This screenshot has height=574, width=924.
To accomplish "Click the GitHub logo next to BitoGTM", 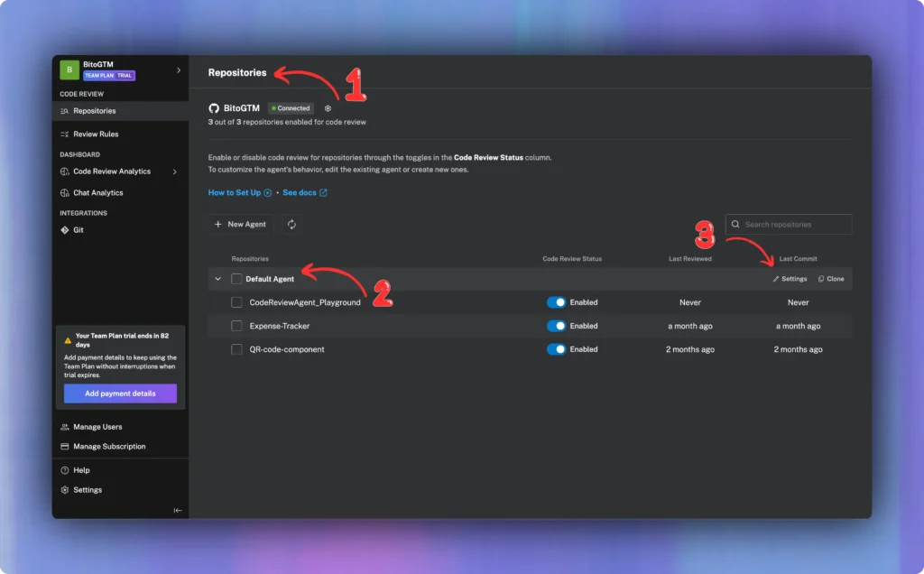I will [214, 108].
